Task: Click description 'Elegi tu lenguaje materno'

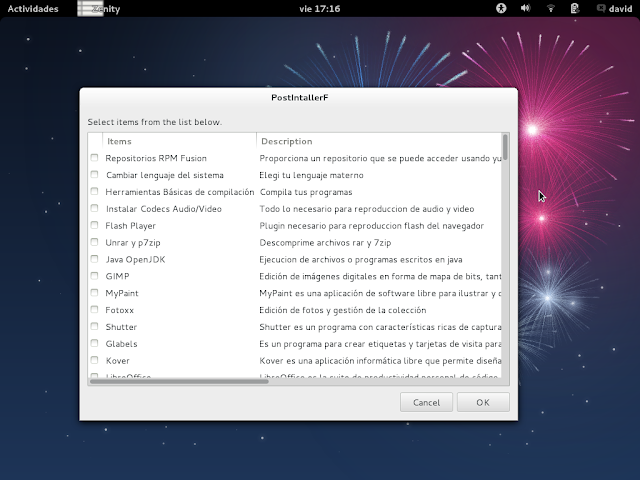Action: (311, 175)
